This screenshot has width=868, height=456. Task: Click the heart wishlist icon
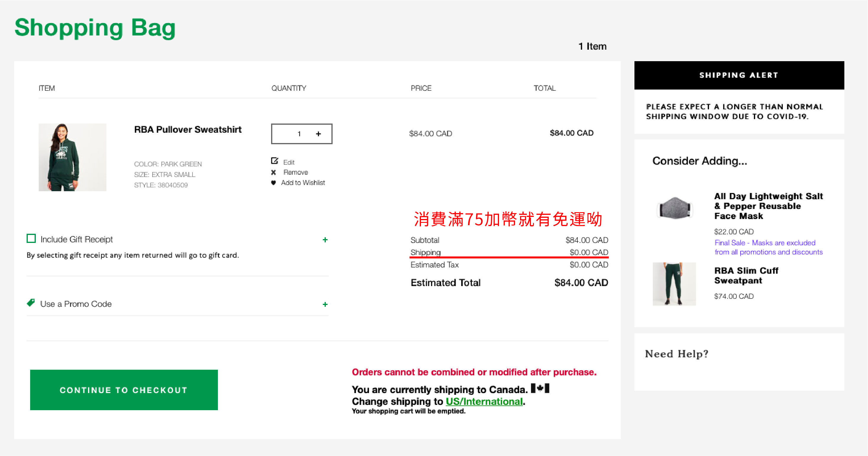click(273, 183)
